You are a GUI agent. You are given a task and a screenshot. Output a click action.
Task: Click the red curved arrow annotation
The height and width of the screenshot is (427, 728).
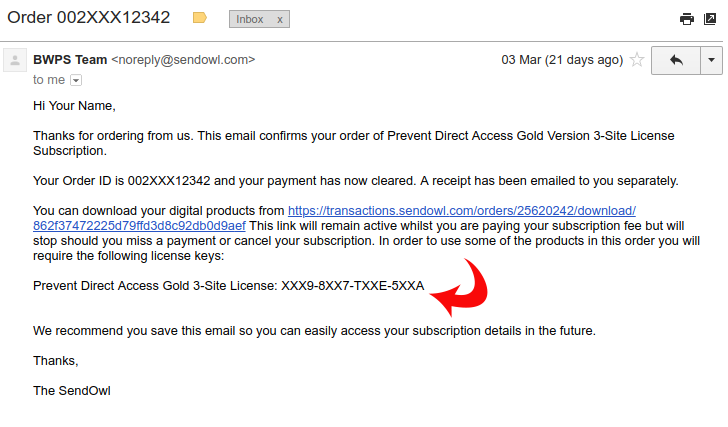click(459, 288)
